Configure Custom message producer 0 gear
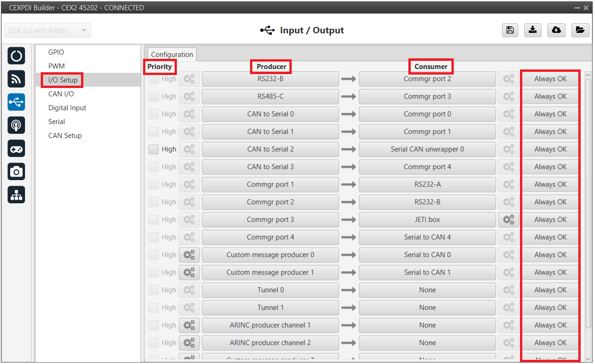This screenshot has height=364, width=595. 189,255
